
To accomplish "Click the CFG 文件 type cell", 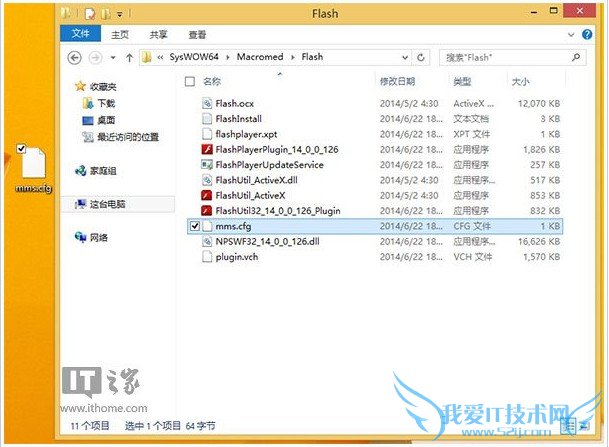I will (472, 226).
